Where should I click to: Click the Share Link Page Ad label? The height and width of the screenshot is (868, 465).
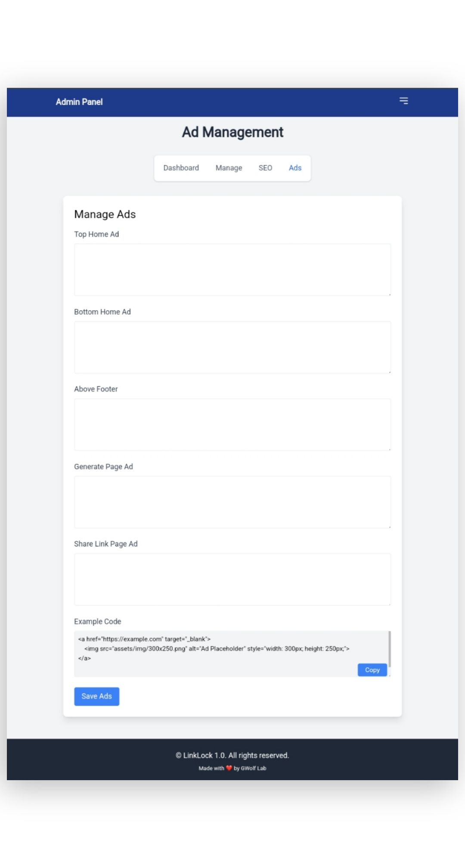(x=106, y=544)
